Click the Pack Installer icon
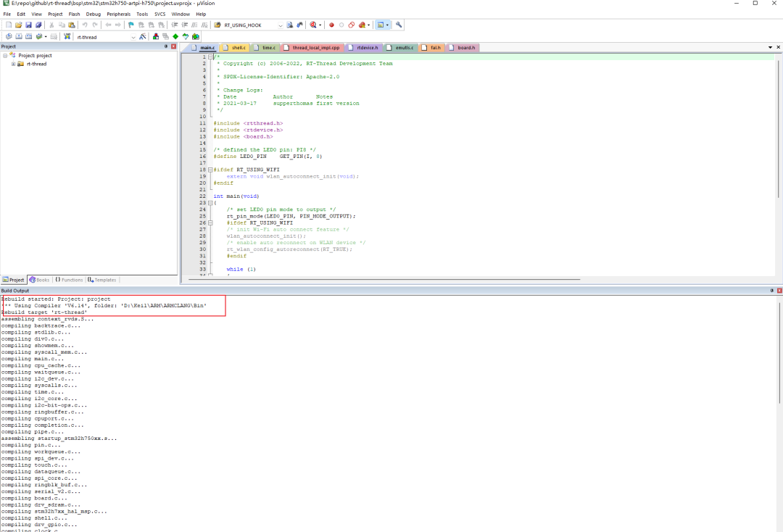 196,36
